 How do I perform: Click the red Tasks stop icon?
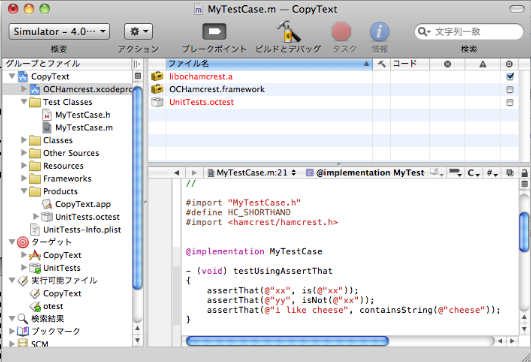(341, 31)
